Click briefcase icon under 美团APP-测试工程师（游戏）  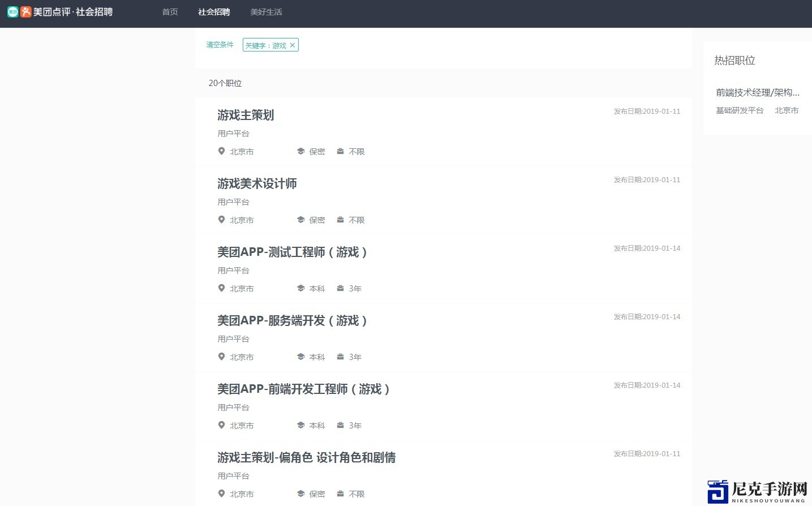(340, 288)
